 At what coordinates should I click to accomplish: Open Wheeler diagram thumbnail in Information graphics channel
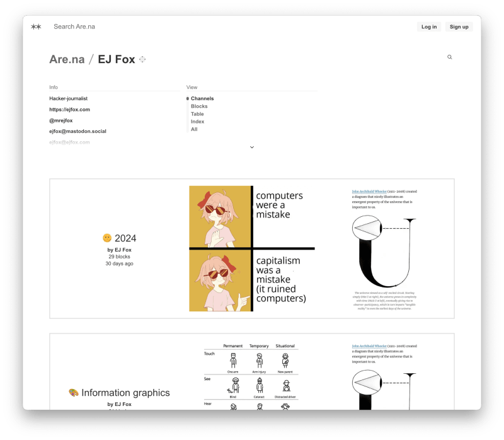pyautogui.click(x=384, y=376)
